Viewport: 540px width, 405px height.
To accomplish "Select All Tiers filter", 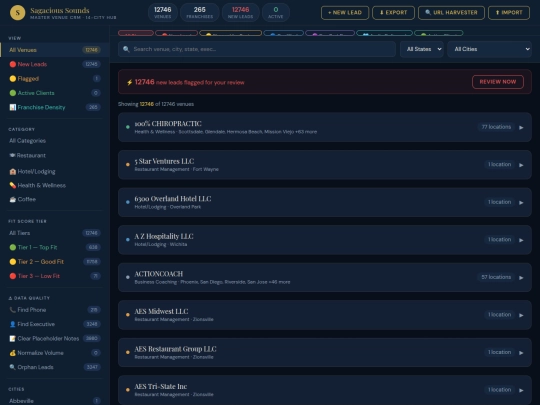I will pyautogui.click(x=55, y=233).
